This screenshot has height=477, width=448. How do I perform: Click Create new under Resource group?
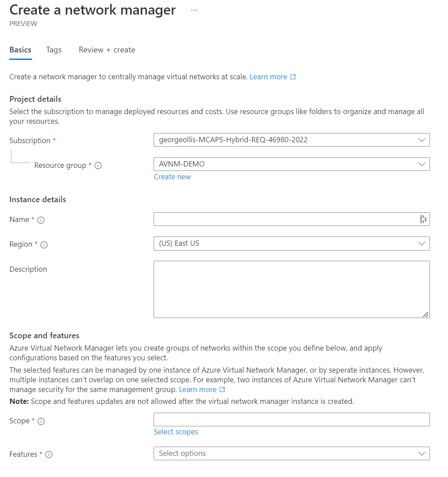(172, 176)
